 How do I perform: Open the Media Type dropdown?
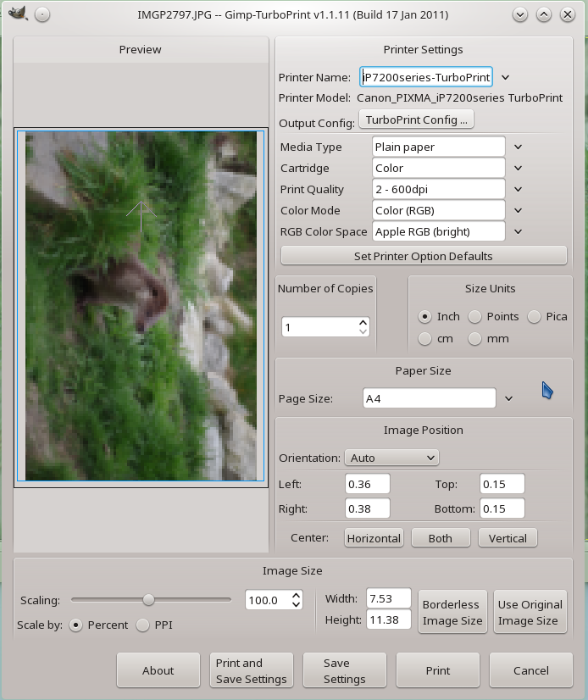pyautogui.click(x=518, y=147)
